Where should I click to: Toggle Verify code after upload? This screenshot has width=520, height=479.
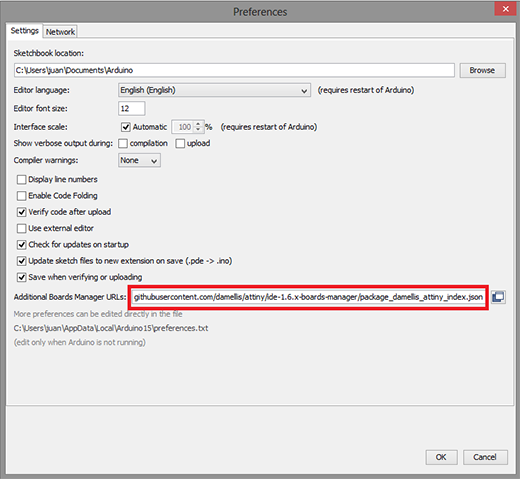[x=21, y=212]
